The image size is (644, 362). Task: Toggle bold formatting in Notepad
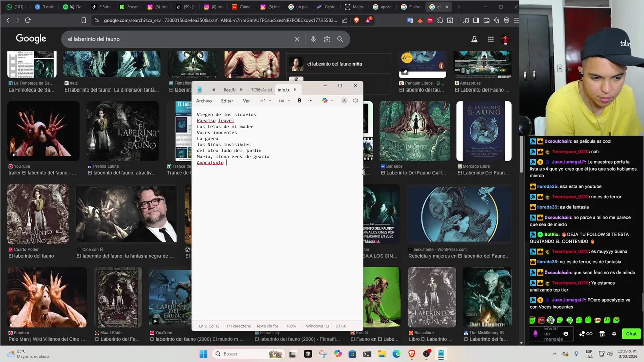[x=299, y=101]
